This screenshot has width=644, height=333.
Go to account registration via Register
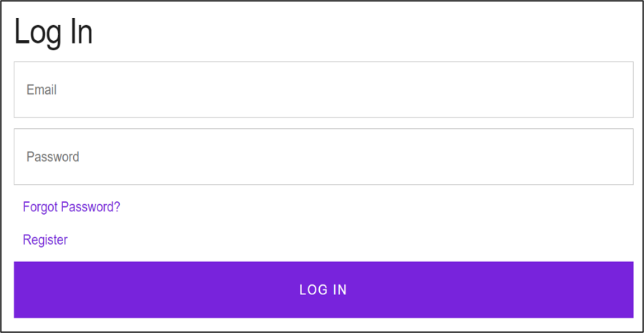point(45,240)
